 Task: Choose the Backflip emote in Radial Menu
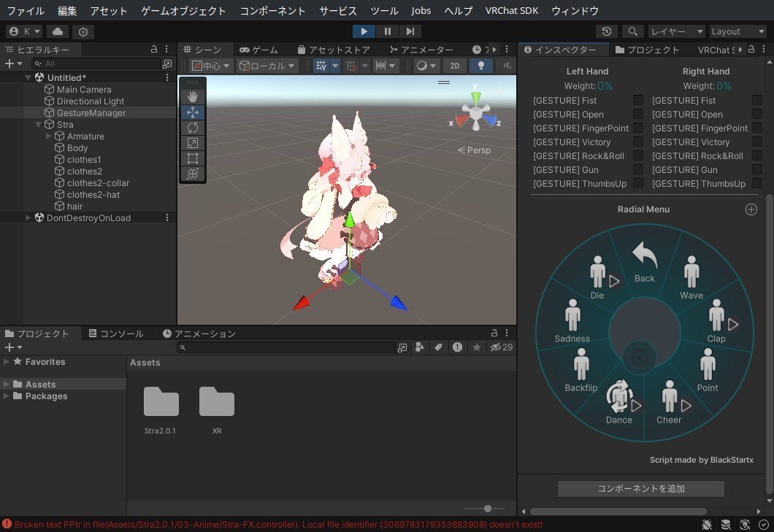point(581,370)
